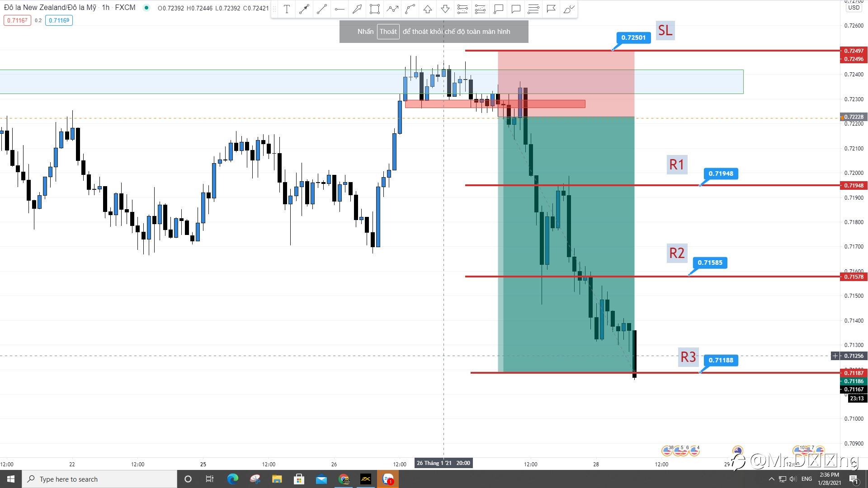Open Microsoft Edge from the taskbar
868x488 pixels.
tap(233, 479)
